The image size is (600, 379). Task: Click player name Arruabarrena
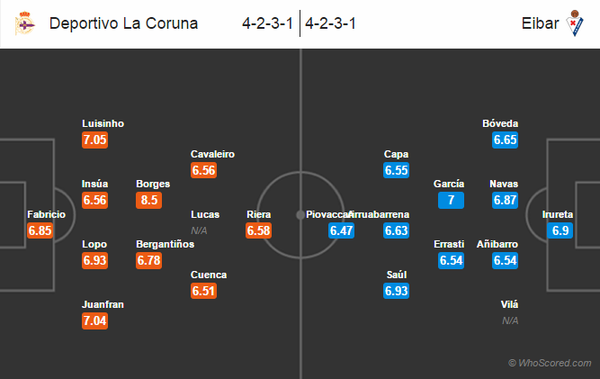coord(379,214)
